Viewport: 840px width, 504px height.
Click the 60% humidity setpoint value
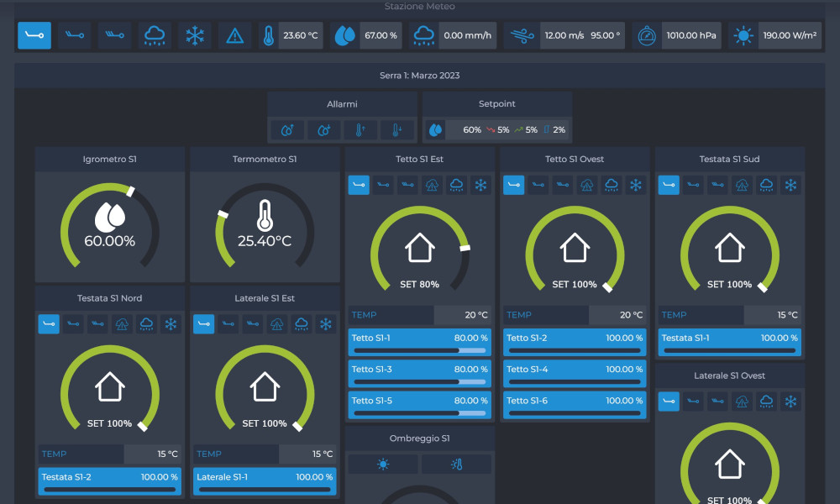pos(472,130)
